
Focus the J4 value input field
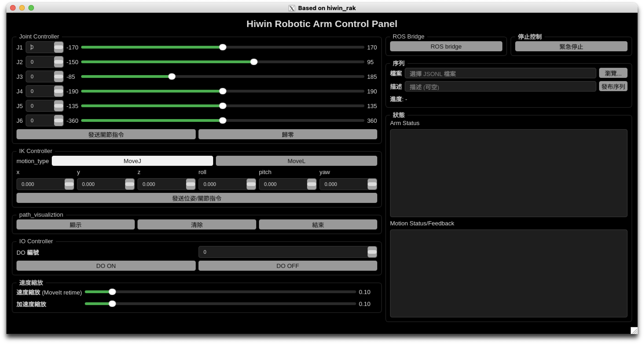(x=40, y=91)
